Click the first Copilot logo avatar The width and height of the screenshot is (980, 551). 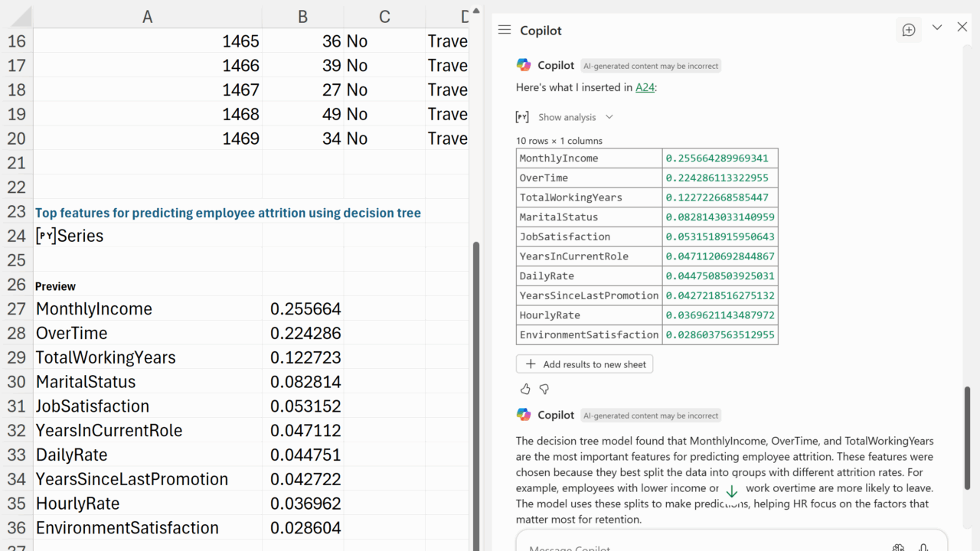click(524, 66)
